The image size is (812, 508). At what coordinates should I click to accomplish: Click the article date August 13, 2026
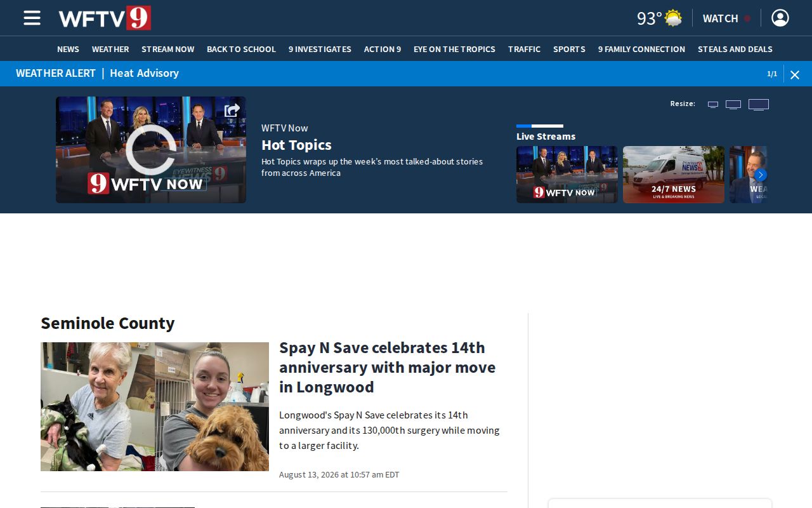coord(339,474)
